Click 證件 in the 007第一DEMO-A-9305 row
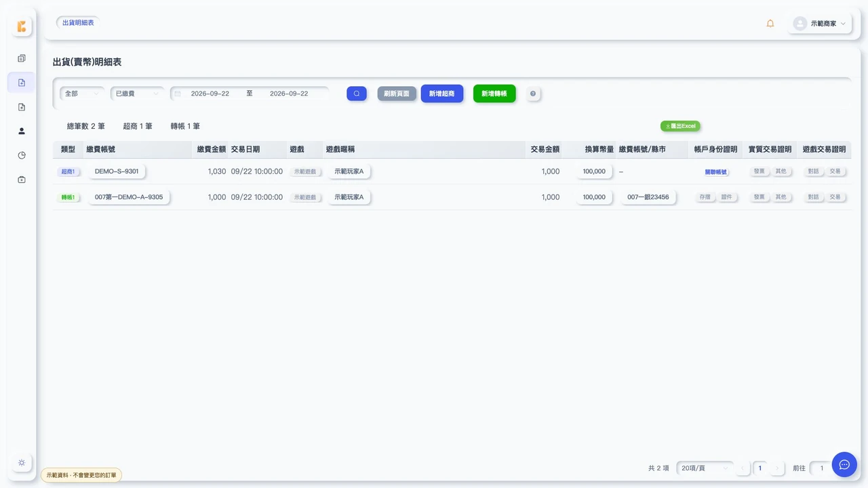This screenshot has width=868, height=488. (x=726, y=197)
